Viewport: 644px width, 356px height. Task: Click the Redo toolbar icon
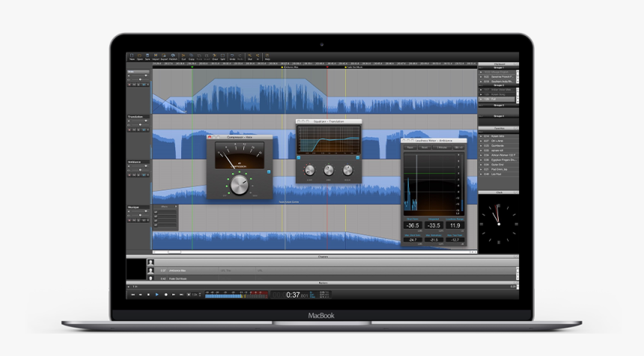point(240,57)
